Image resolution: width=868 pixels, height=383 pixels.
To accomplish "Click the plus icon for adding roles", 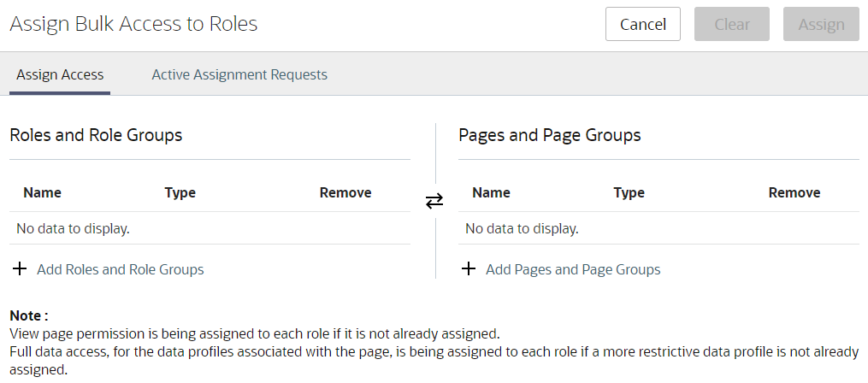I will coord(20,269).
